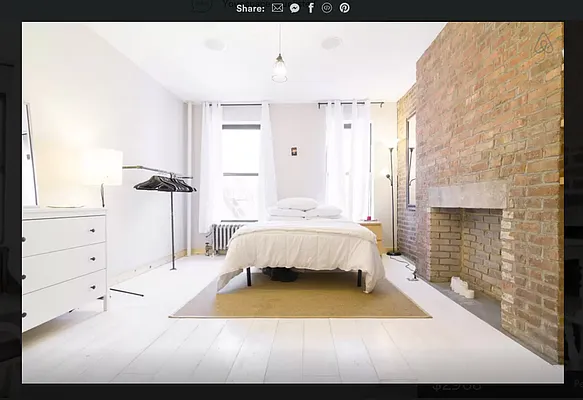Click the embed code share icon
Screen dimensions: 583x400
point(327,8)
